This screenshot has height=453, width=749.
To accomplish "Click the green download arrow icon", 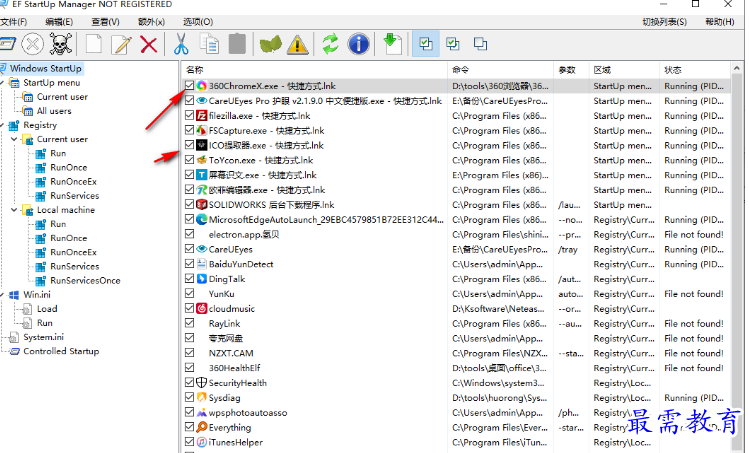I will click(393, 44).
